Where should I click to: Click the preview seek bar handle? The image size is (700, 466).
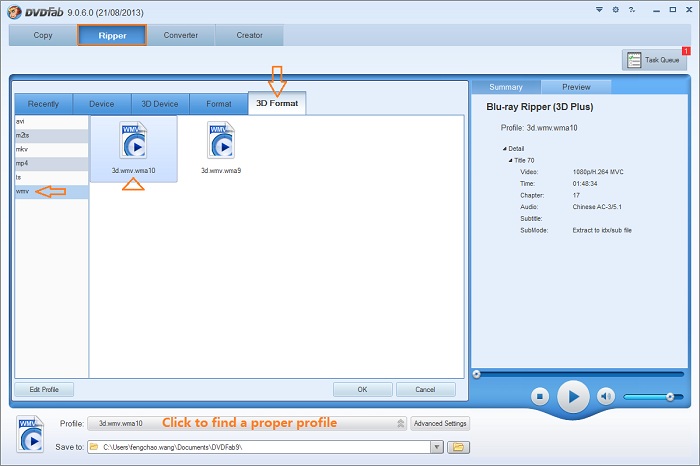(x=476, y=374)
